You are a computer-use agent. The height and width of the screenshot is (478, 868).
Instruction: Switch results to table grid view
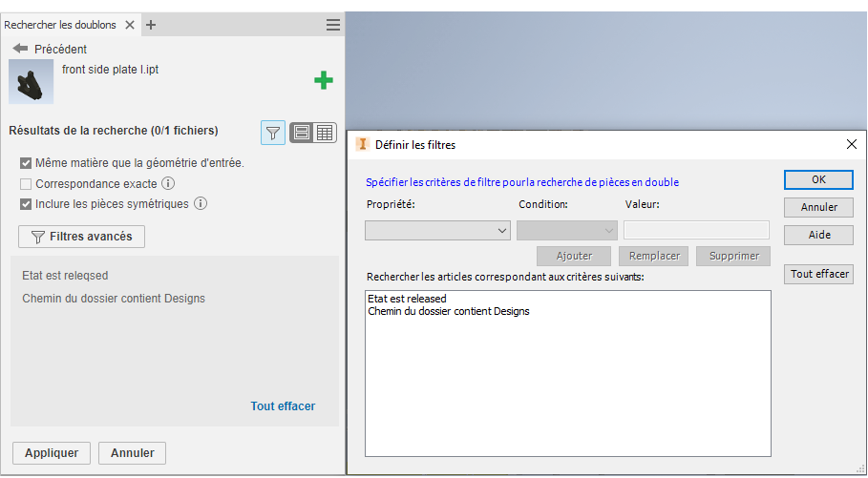[325, 133]
